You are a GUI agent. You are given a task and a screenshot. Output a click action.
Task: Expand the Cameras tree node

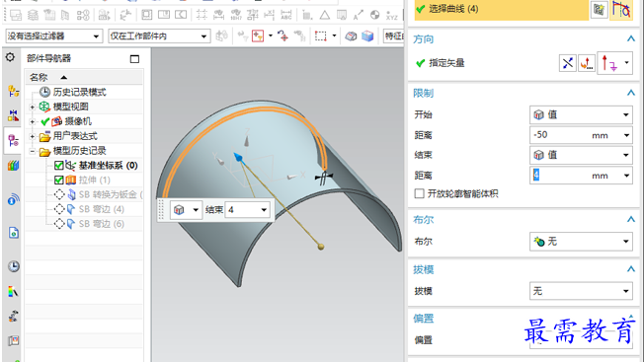(x=33, y=121)
